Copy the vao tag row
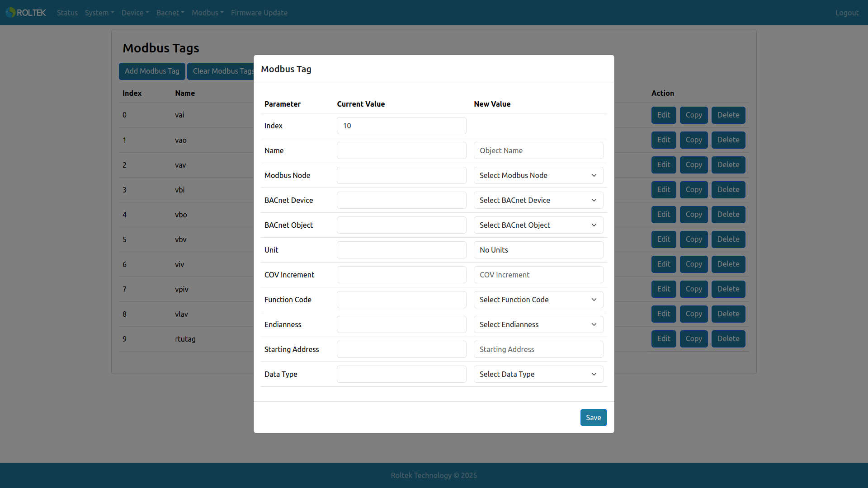The width and height of the screenshot is (868, 488). pyautogui.click(x=693, y=140)
